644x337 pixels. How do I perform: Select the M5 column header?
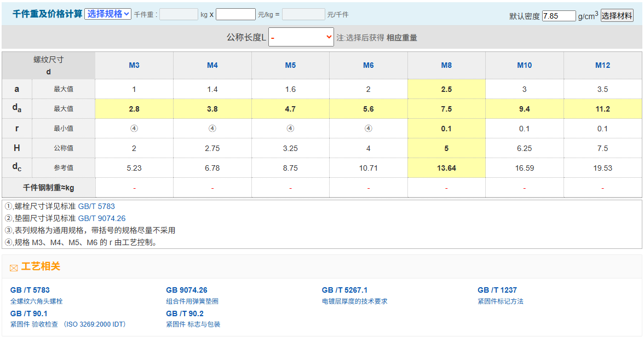(290, 65)
